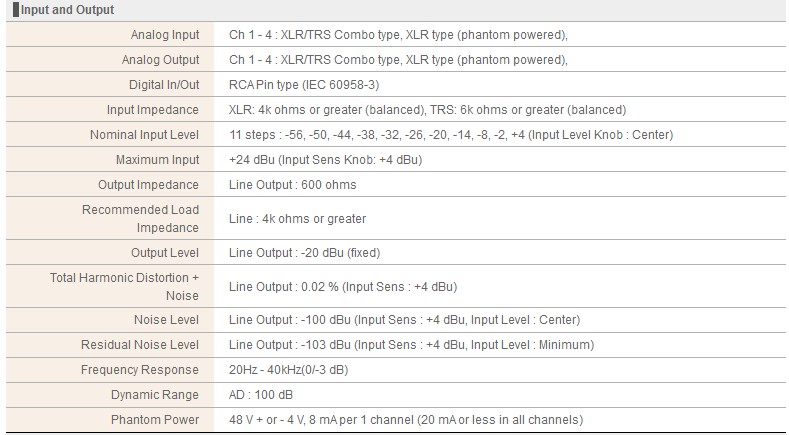The width and height of the screenshot is (789, 435).
Task: Click the "Analog Output" row label
Action: tap(160, 60)
